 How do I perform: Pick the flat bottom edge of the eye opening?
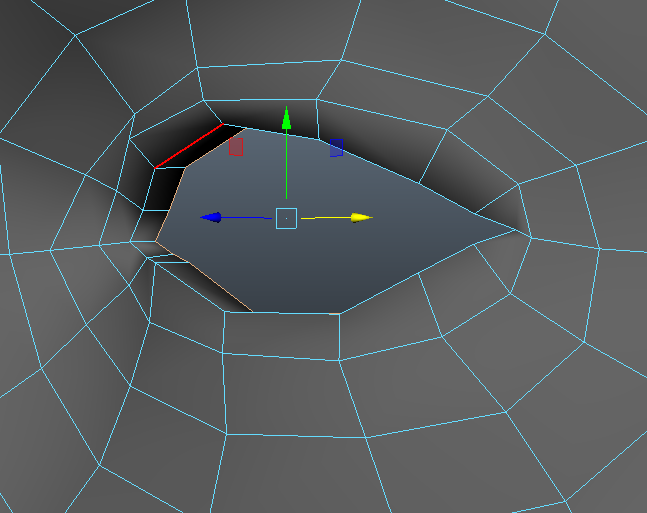coord(295,313)
